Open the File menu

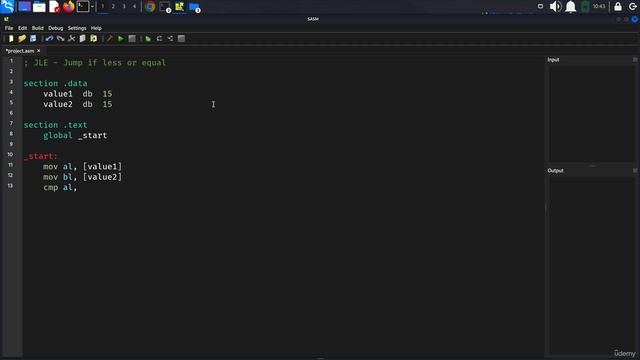9,28
